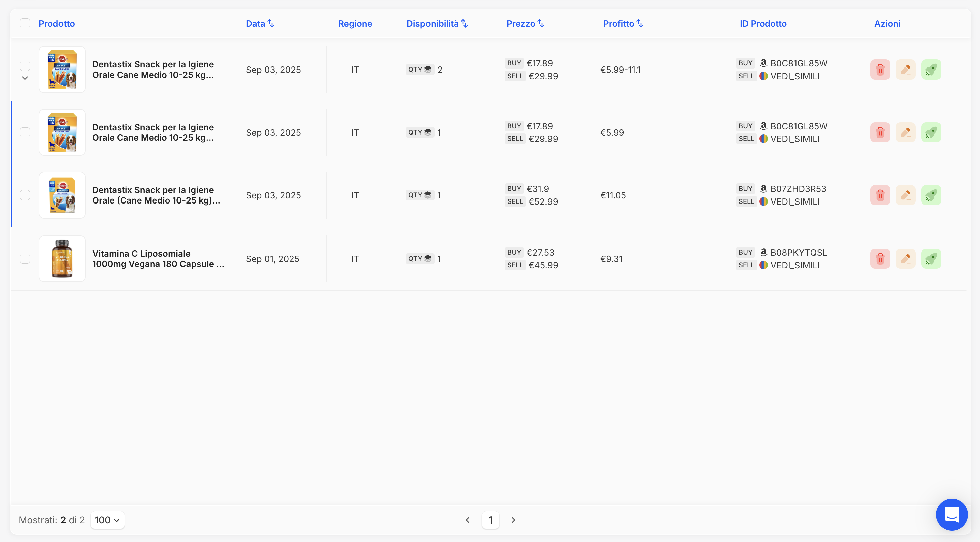Click buy price €31.9
The image size is (980, 542).
pos(537,189)
